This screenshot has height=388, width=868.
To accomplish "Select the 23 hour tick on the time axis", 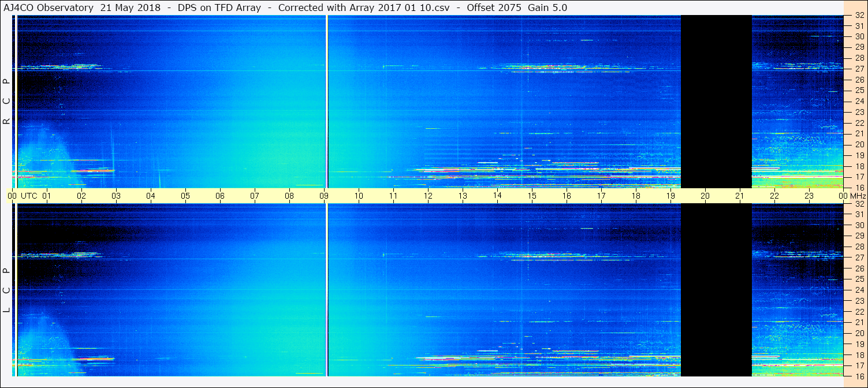I will pos(809,196).
